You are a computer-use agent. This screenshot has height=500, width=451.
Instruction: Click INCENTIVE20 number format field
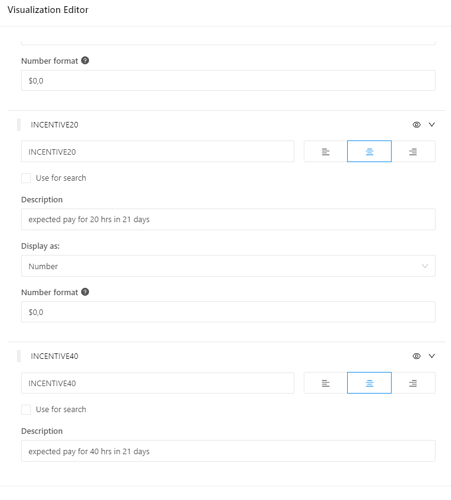[228, 312]
